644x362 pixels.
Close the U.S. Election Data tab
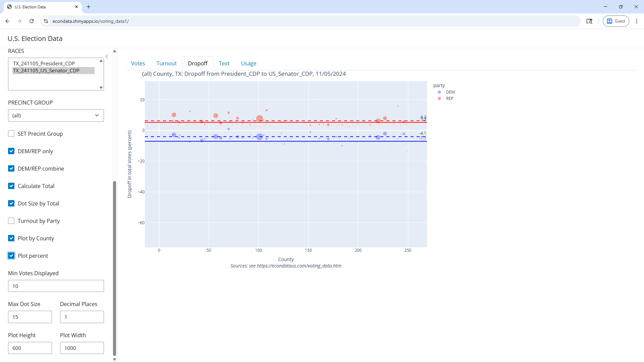pyautogui.click(x=76, y=7)
